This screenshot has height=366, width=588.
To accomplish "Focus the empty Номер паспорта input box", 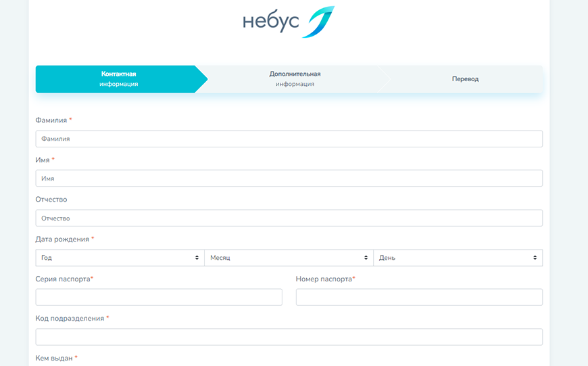I will tap(419, 298).
